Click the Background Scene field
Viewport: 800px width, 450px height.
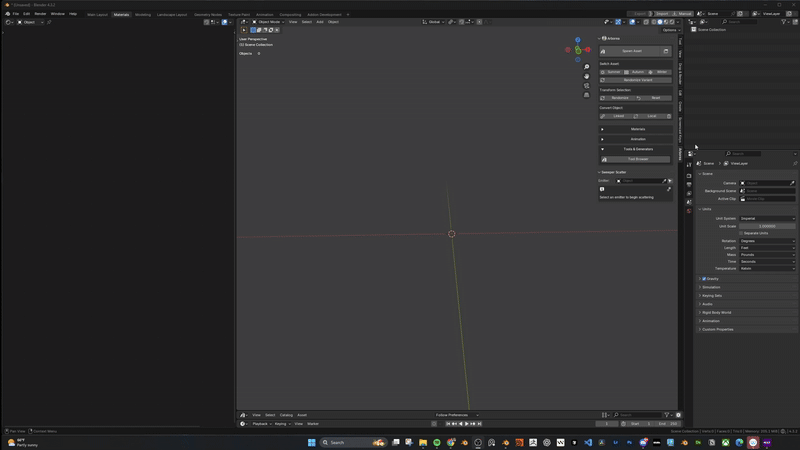click(x=767, y=191)
